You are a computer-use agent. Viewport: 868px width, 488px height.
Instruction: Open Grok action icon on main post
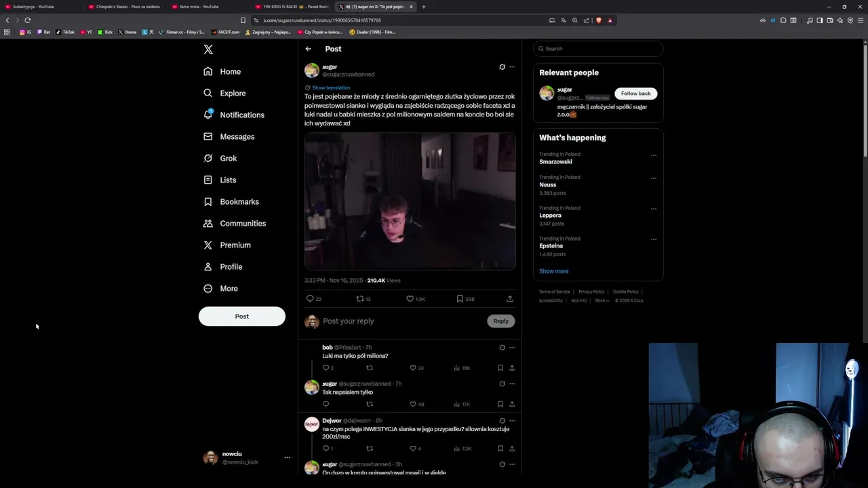(x=502, y=67)
